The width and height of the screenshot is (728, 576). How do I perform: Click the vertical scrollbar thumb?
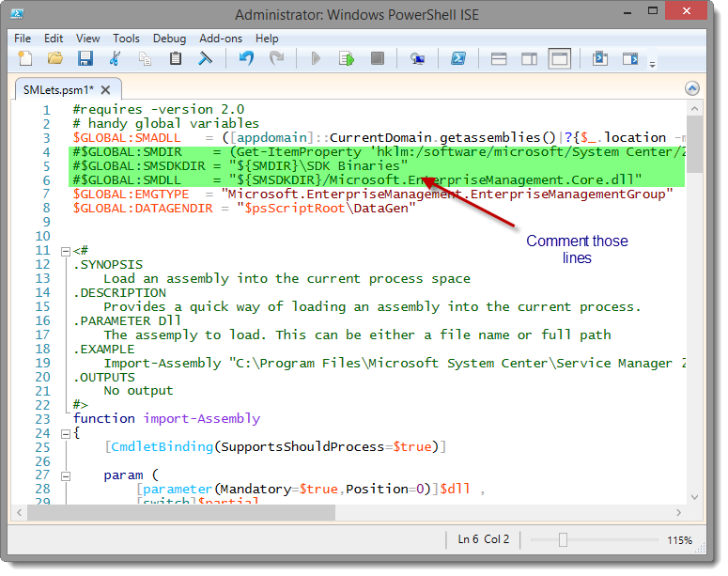694,144
